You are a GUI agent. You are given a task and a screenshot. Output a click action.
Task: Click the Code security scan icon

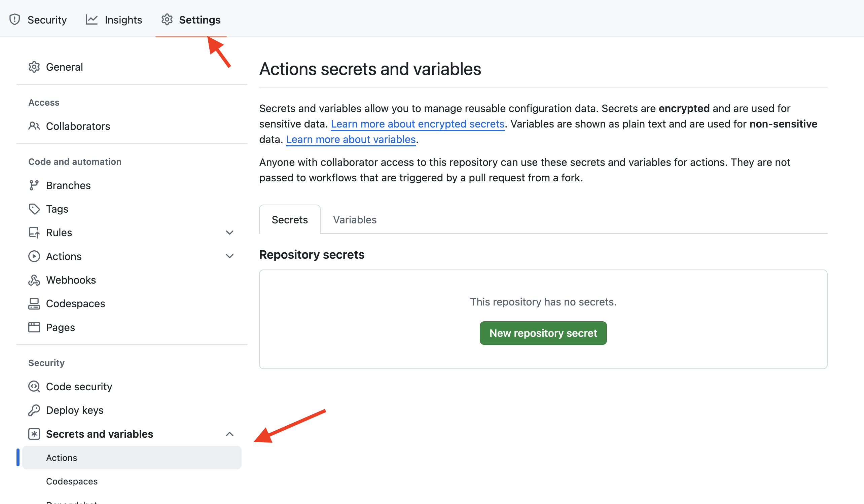[34, 386]
